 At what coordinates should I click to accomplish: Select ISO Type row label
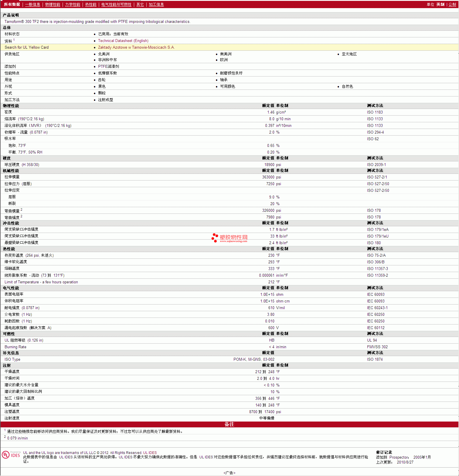12,360
